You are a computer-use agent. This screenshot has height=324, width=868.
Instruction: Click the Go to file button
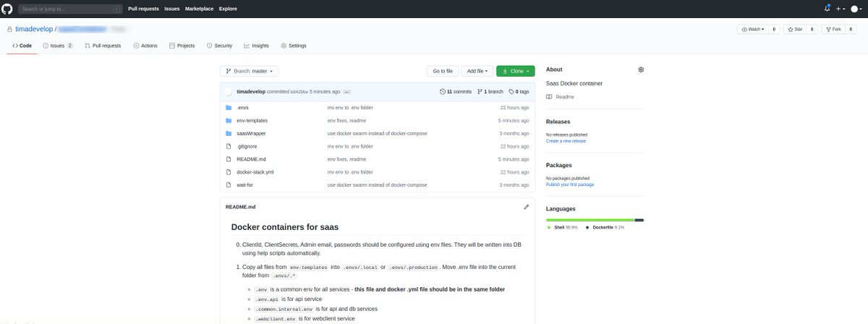click(x=443, y=71)
